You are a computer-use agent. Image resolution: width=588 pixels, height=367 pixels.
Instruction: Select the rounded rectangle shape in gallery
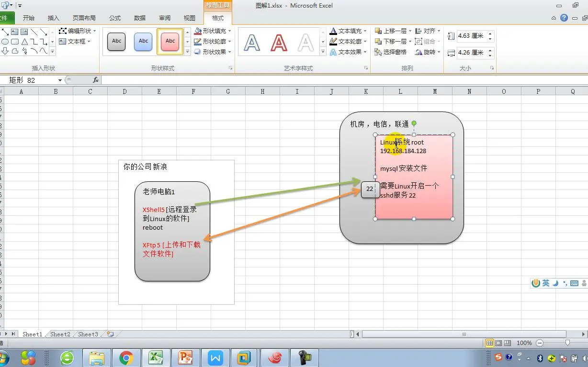tap(15, 42)
